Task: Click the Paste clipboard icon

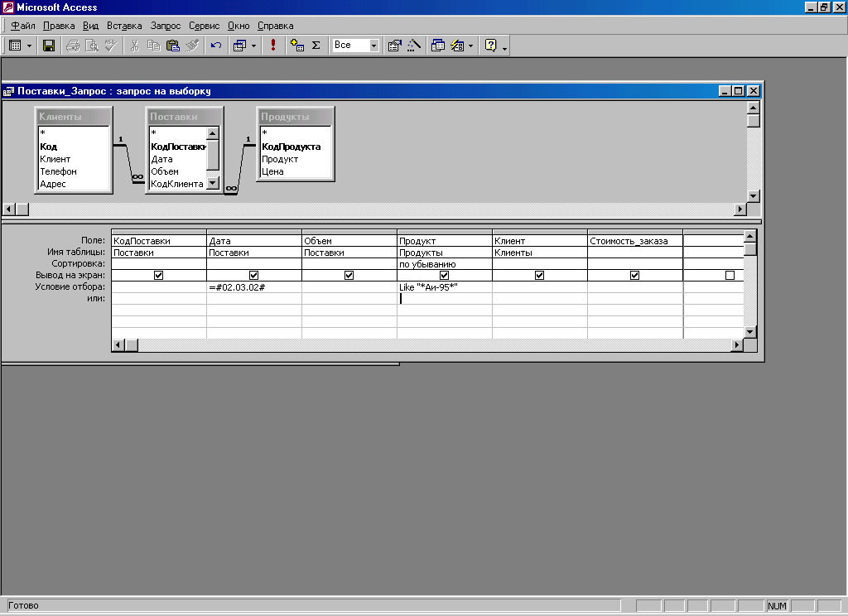Action: [x=173, y=46]
